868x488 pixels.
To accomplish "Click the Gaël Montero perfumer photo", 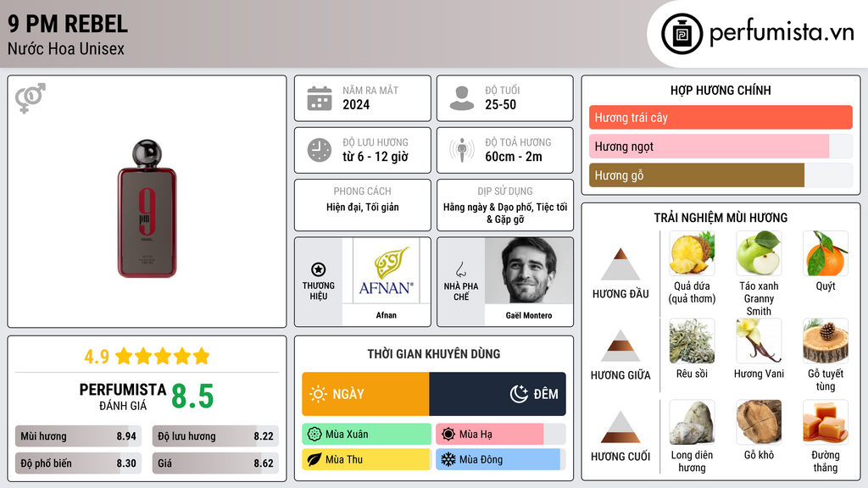I will pos(529,271).
